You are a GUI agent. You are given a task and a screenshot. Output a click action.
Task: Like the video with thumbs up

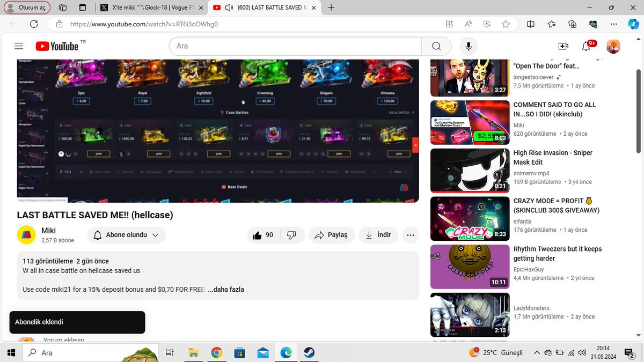pyautogui.click(x=262, y=235)
